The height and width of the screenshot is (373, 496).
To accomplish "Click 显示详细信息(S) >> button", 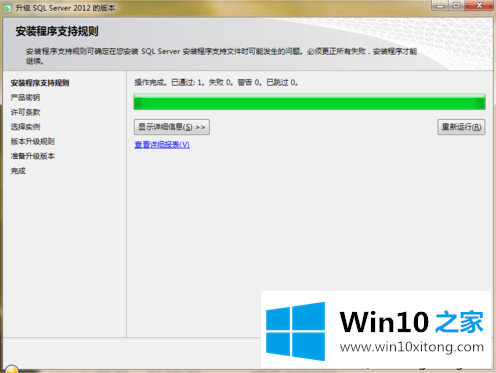I will [172, 127].
